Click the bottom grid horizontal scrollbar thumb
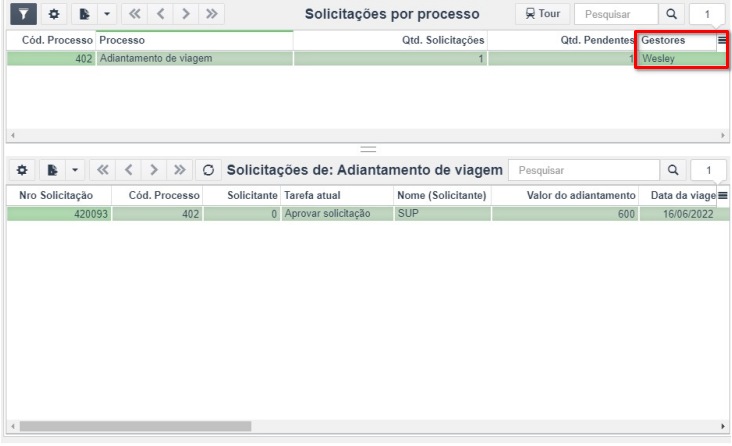The width and height of the screenshot is (732, 446). [x=135, y=426]
